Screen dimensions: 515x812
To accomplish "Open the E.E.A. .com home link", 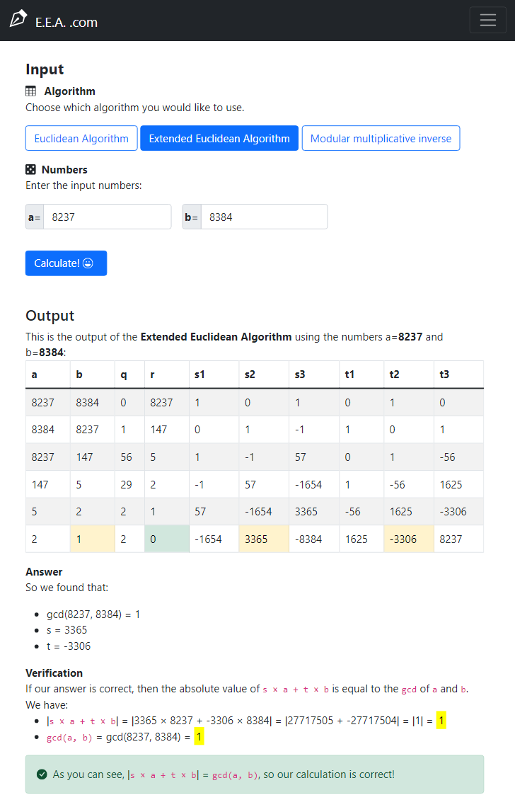I will pyautogui.click(x=66, y=22).
